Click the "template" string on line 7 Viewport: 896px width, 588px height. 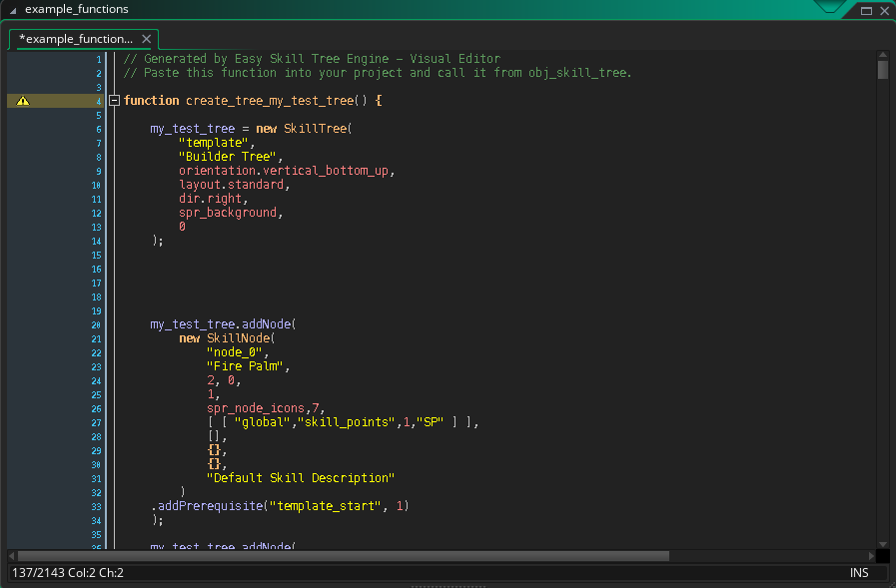pyautogui.click(x=214, y=143)
